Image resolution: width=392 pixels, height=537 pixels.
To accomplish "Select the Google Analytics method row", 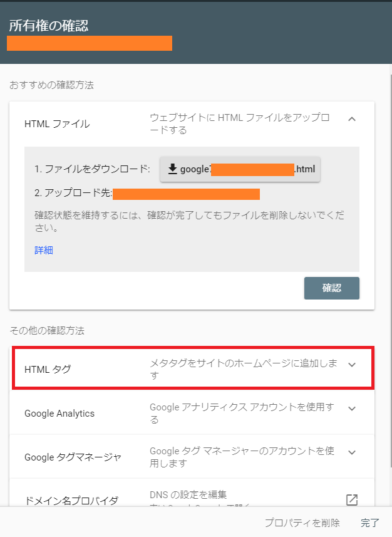I will click(x=192, y=413).
